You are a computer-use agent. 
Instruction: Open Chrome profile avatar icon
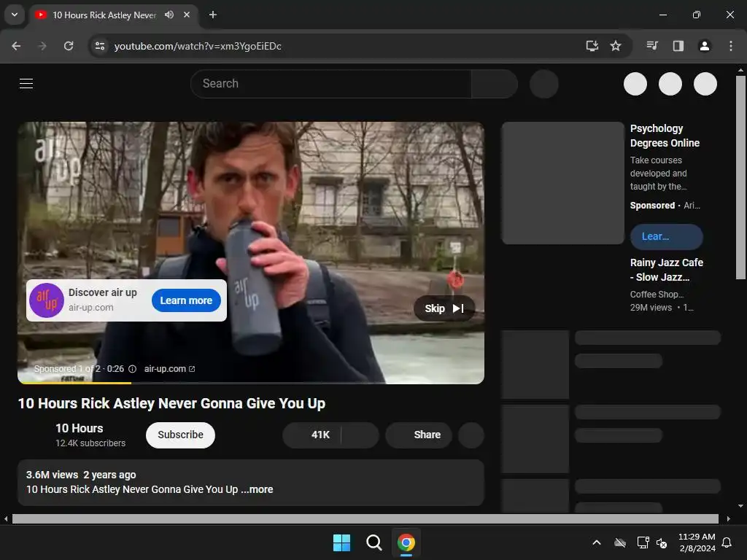pos(705,46)
